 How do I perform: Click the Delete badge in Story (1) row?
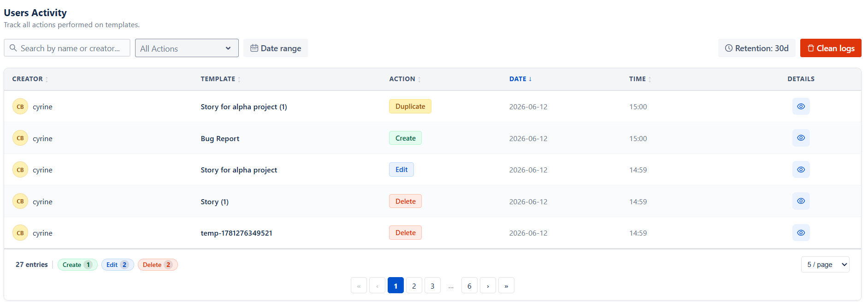tap(405, 201)
